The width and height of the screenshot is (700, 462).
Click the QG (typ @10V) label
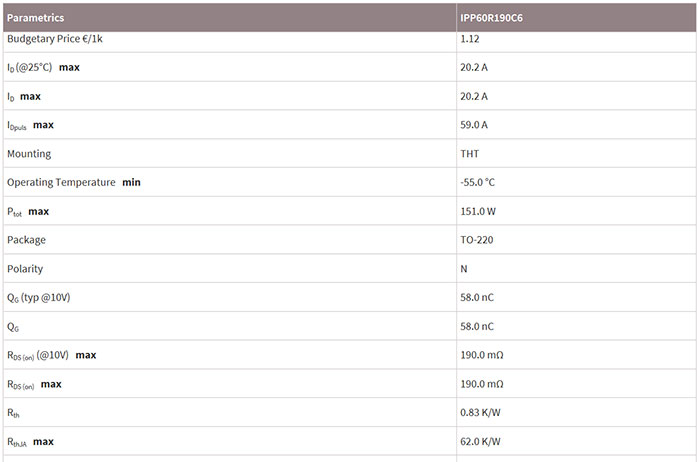pos(39,298)
